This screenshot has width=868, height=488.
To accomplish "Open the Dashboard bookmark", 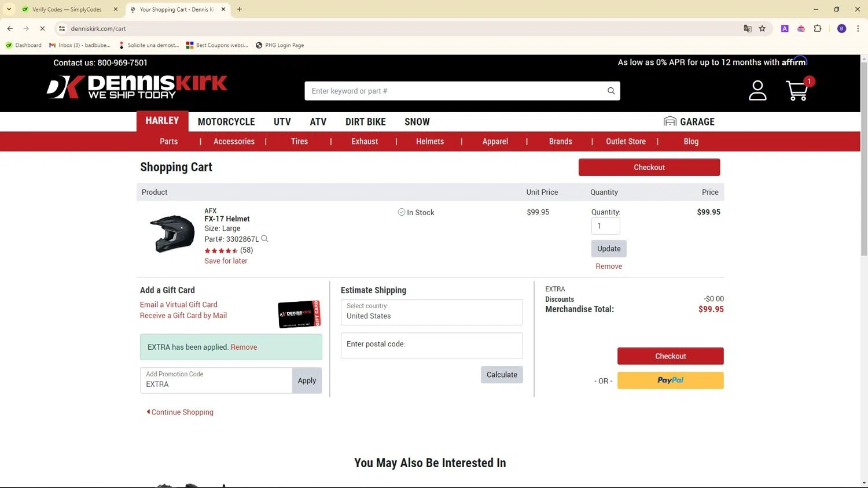I will (24, 45).
